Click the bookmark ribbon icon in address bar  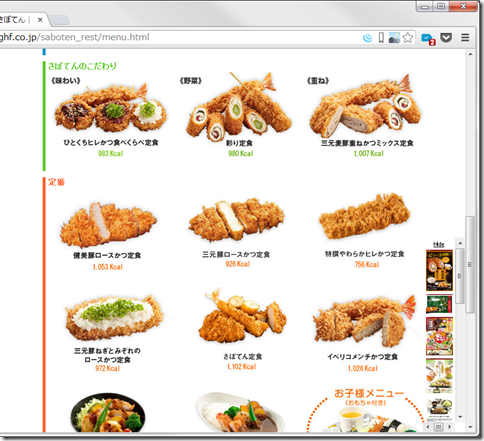click(381, 38)
